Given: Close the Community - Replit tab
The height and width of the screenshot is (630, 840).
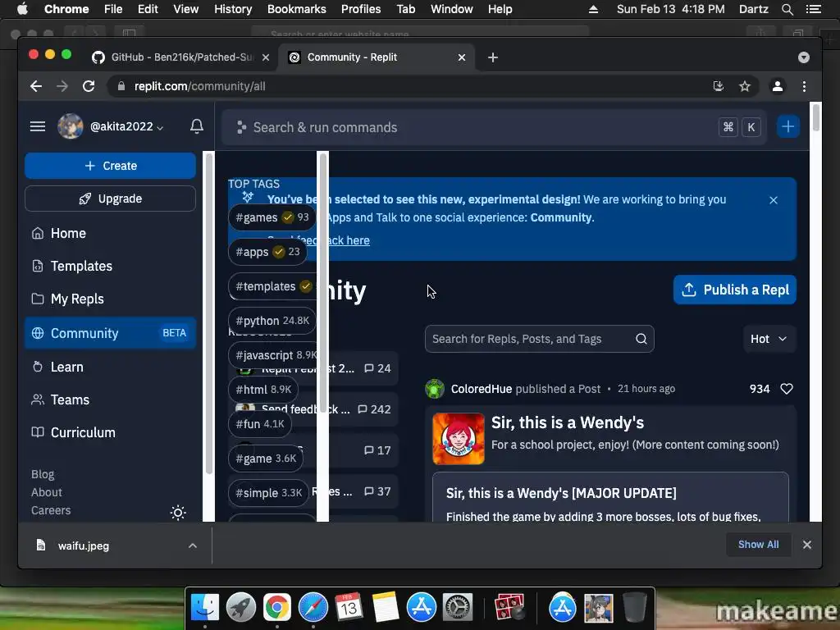Looking at the screenshot, I should click(x=462, y=57).
